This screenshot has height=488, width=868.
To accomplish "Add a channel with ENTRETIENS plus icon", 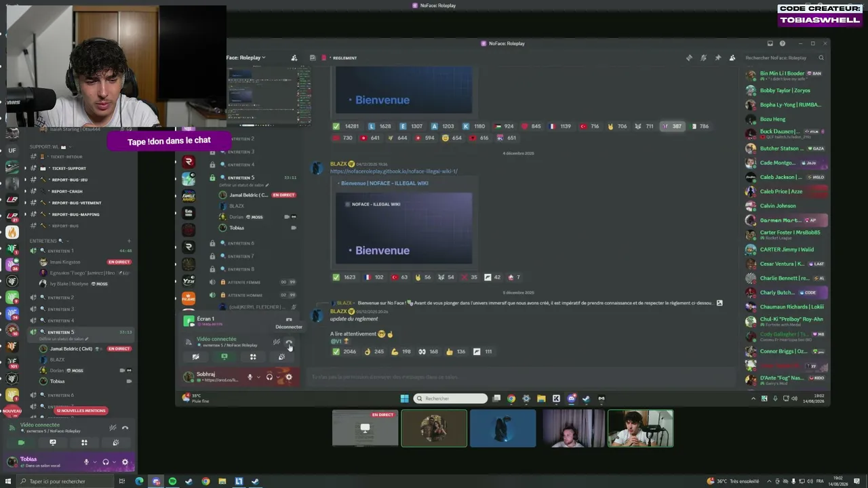I will tap(129, 241).
